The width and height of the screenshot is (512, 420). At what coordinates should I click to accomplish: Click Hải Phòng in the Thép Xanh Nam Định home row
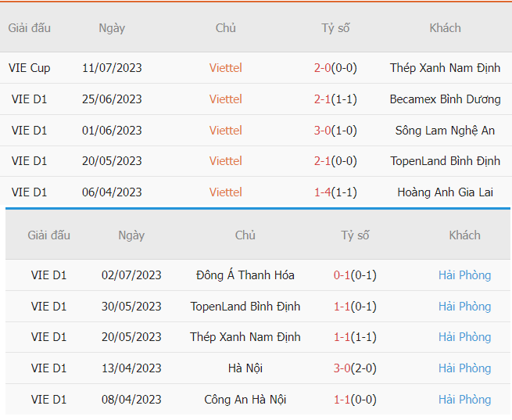tap(464, 337)
